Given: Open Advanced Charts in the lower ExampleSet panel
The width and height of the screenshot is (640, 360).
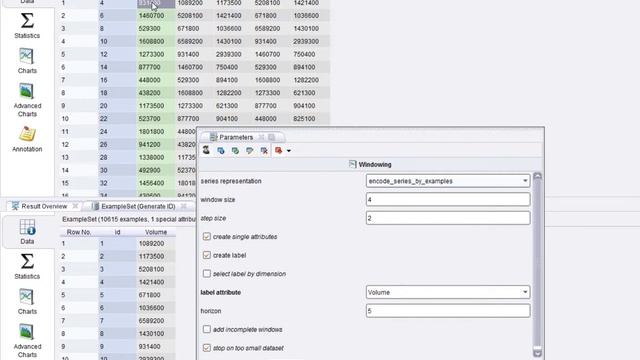Looking at the screenshot, I should tap(27, 341).
